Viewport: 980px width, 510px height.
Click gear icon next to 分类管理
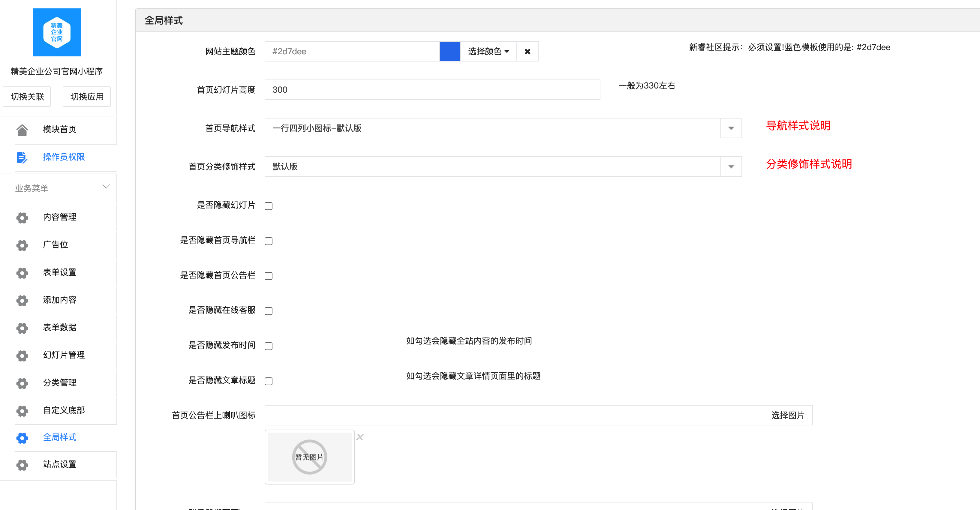coord(22,383)
